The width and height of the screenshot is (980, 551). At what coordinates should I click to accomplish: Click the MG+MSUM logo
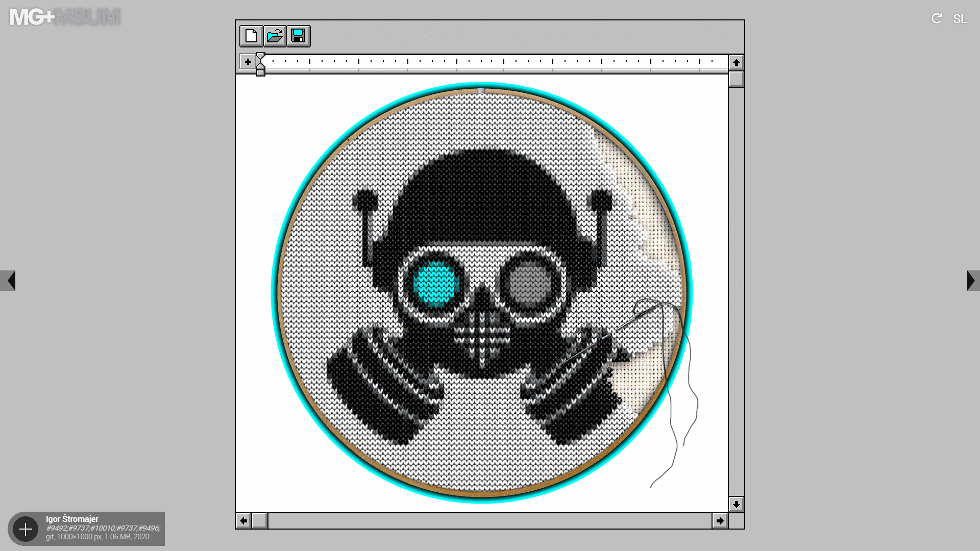pyautogui.click(x=65, y=17)
